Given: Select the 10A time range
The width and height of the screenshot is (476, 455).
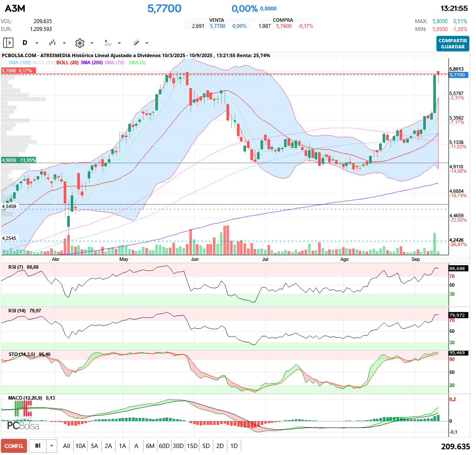Looking at the screenshot, I should (x=80, y=446).
